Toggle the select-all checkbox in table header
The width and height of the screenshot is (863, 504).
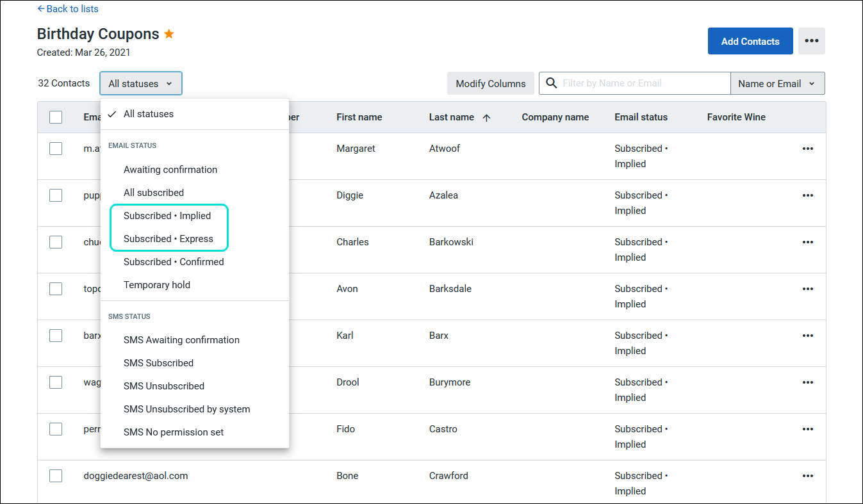coord(56,117)
